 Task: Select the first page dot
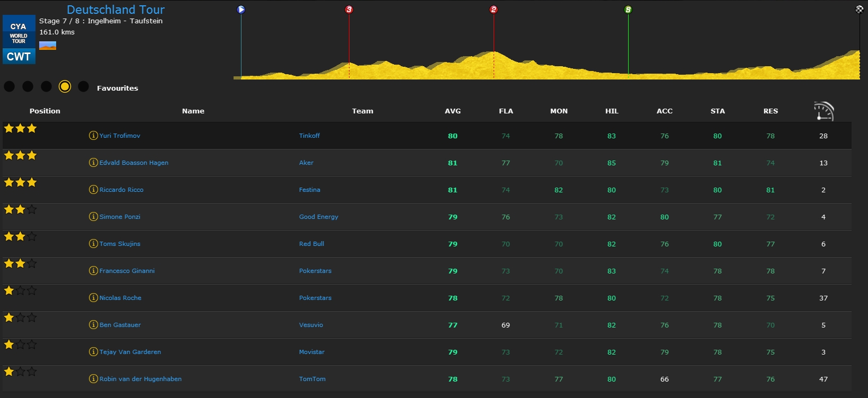click(x=10, y=86)
